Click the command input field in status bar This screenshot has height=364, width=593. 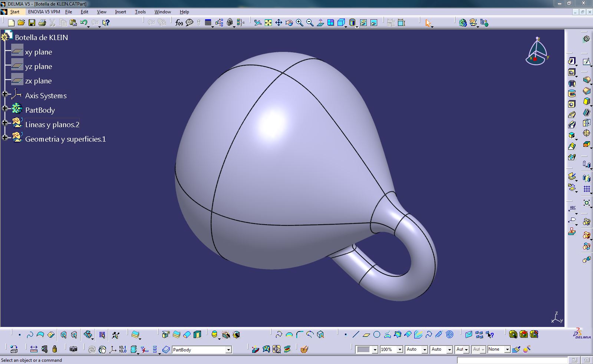coord(512,360)
